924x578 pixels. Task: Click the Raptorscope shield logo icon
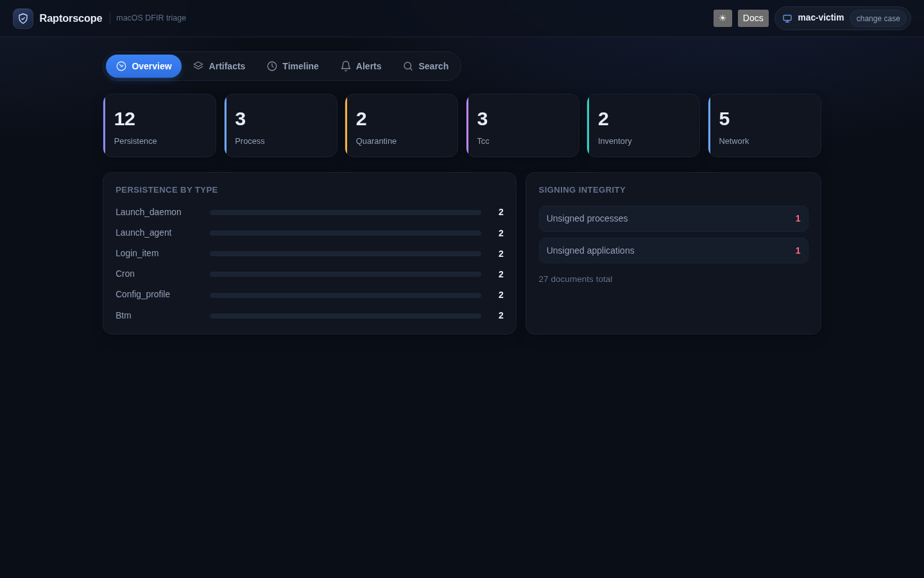pyautogui.click(x=23, y=19)
